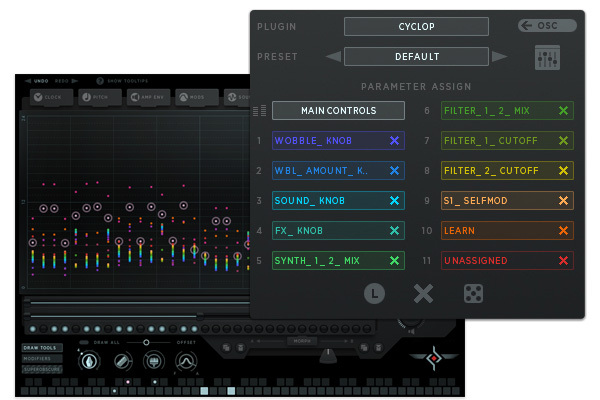Open the PLUGIN selector showing CYCLOP
The image size is (600, 400).
[x=416, y=26]
